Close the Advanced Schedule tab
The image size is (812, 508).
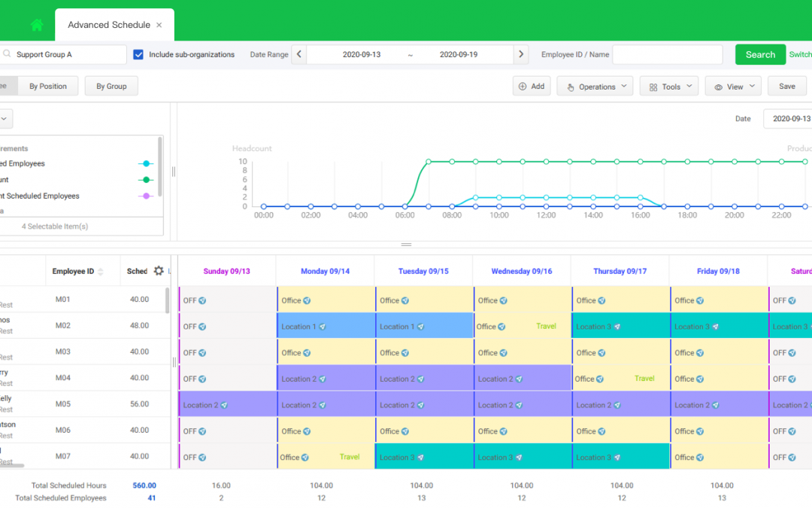point(159,25)
